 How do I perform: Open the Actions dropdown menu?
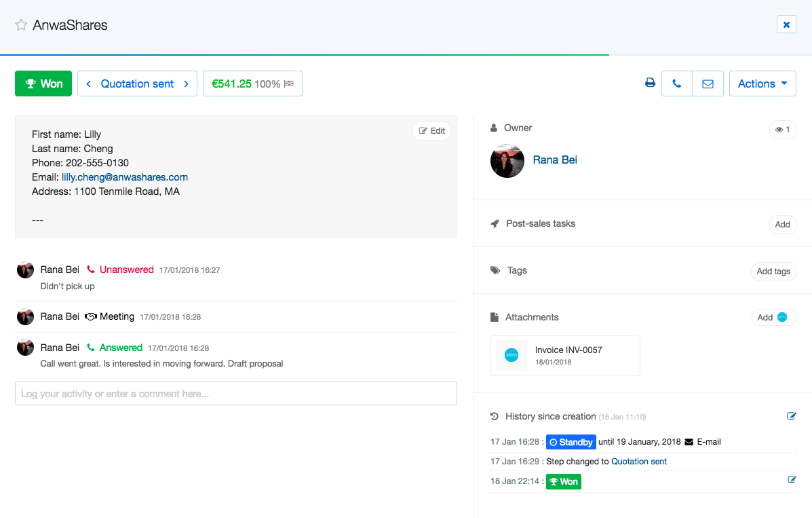[762, 84]
